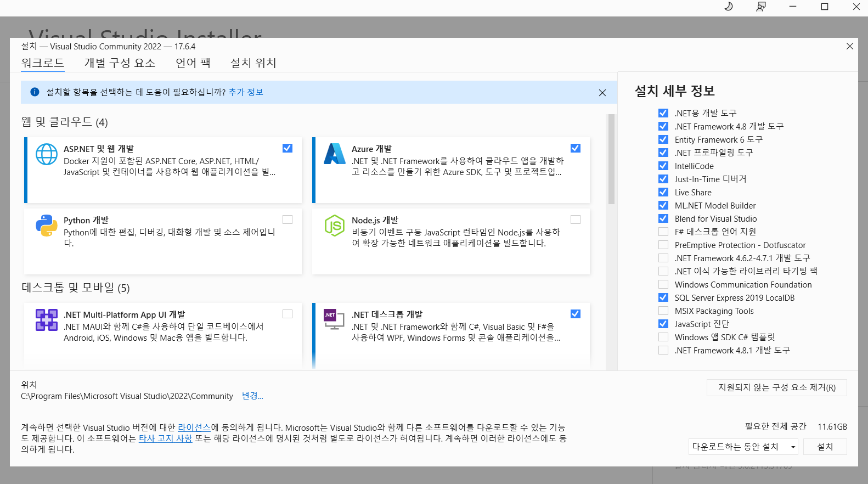Screen dimensions: 868x484
Task: Open the 추가 정보 link
Action: 246,92
